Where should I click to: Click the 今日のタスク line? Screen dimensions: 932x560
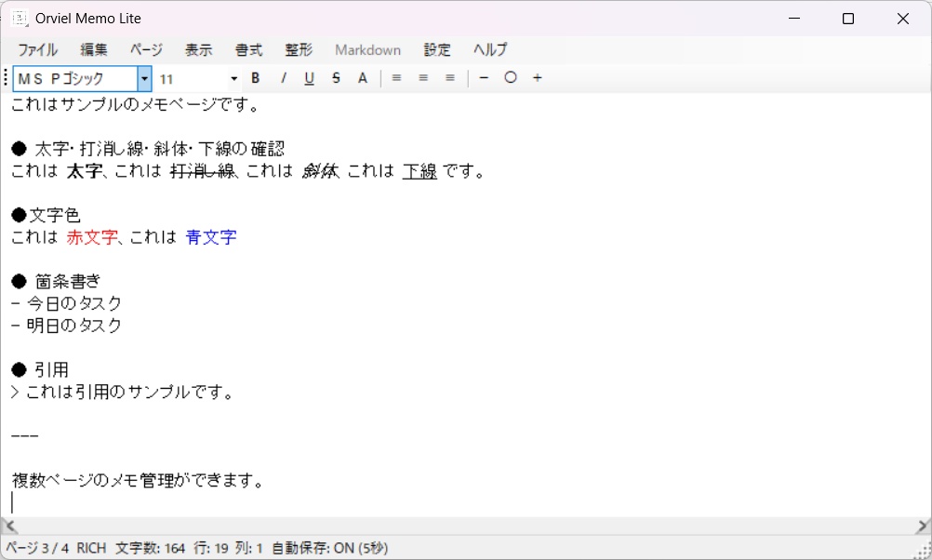click(x=67, y=303)
